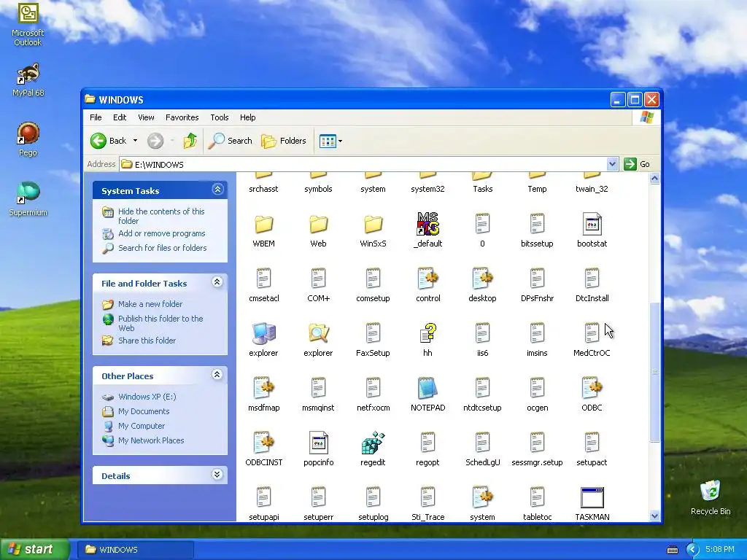Click the Go button beside address bar
This screenshot has width=747, height=560.
(638, 164)
